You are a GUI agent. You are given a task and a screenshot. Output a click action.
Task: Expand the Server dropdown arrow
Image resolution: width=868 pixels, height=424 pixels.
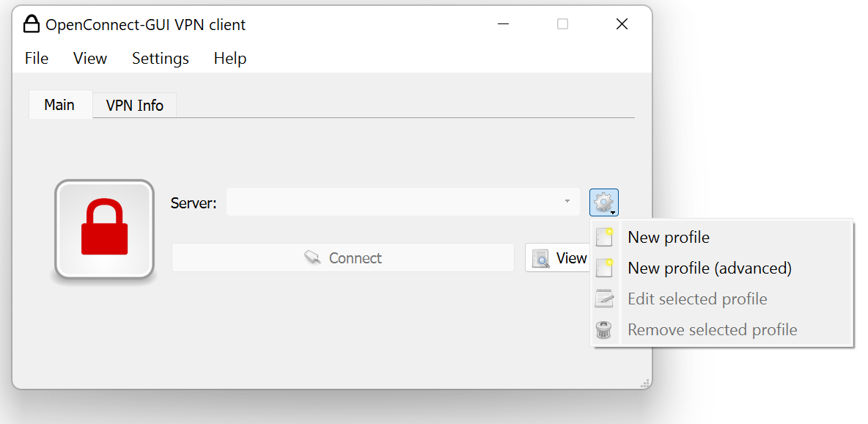tap(567, 202)
